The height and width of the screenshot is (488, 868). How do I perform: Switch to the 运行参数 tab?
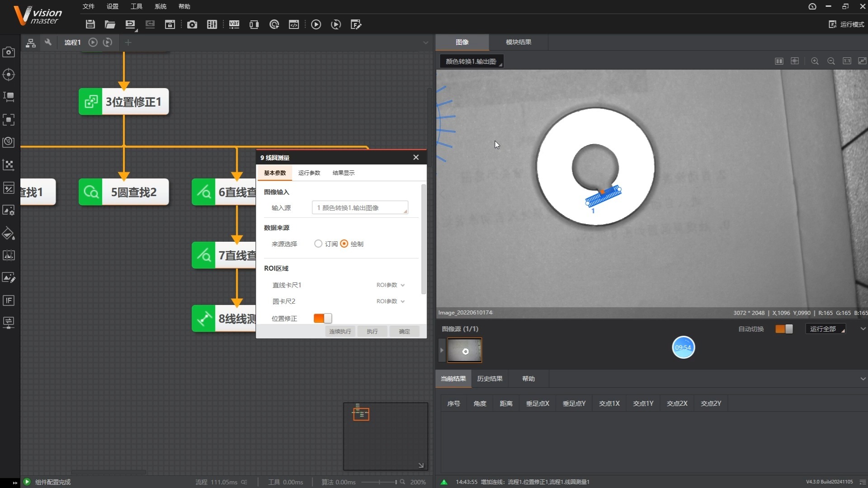pos(309,173)
